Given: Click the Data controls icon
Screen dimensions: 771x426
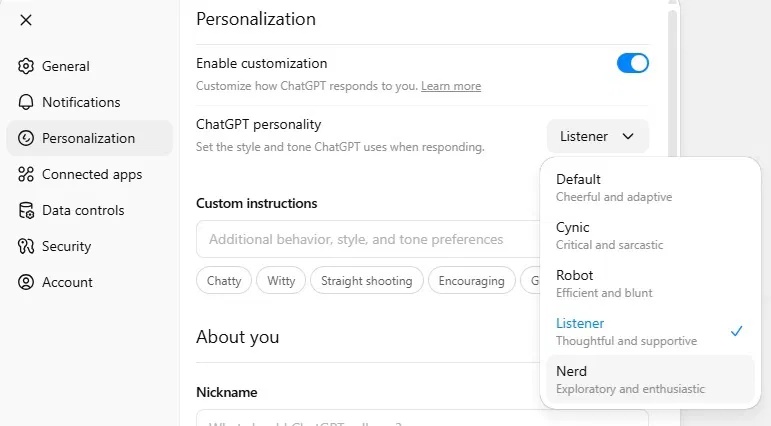Looking at the screenshot, I should click(26, 210).
